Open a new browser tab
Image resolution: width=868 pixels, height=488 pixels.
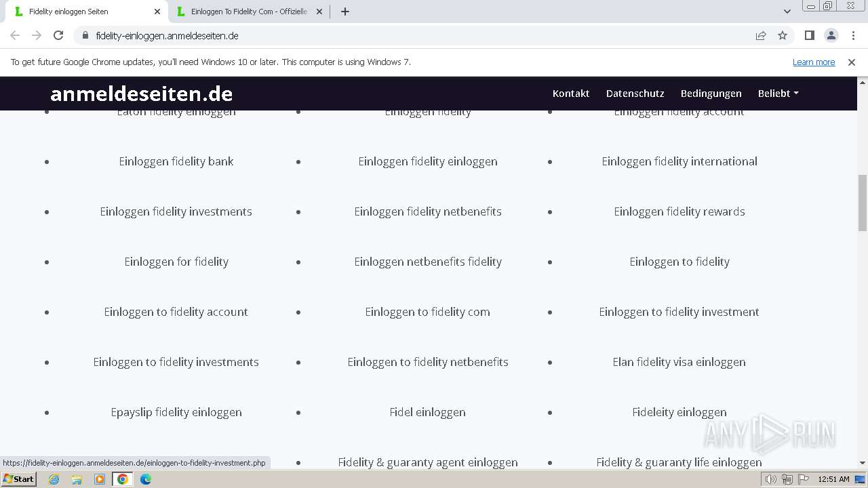pyautogui.click(x=345, y=12)
